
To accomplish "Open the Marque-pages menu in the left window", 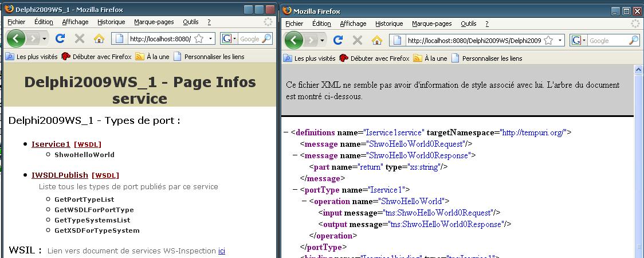I will coord(154,22).
